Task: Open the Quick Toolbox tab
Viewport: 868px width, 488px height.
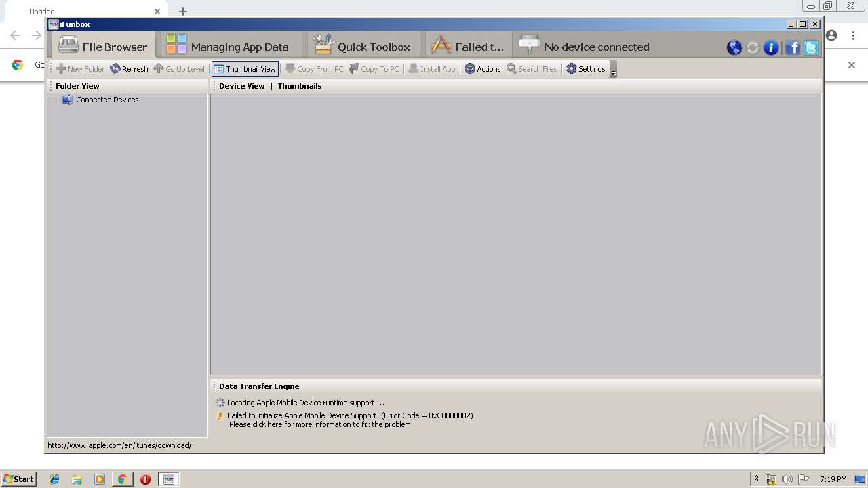Action: click(362, 46)
